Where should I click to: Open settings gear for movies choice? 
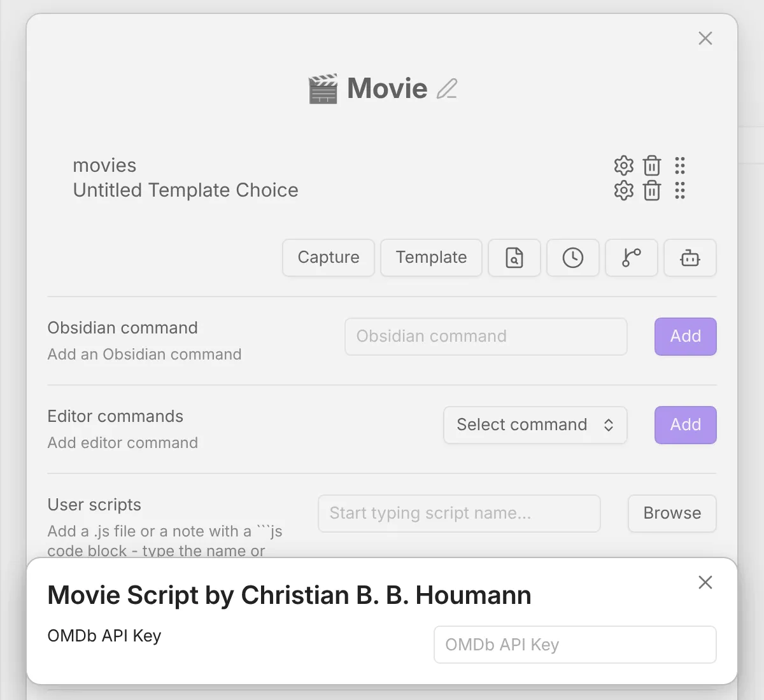coord(624,165)
